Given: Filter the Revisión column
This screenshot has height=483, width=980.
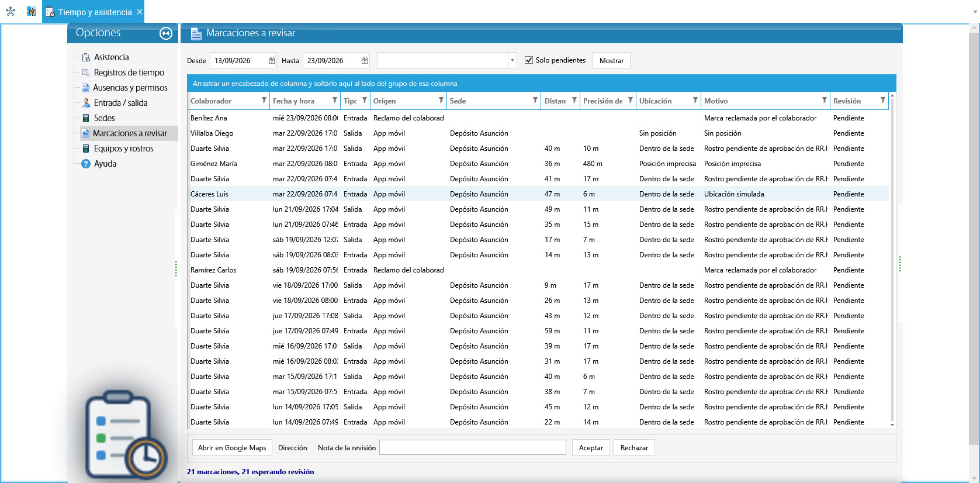Looking at the screenshot, I should 883,101.
